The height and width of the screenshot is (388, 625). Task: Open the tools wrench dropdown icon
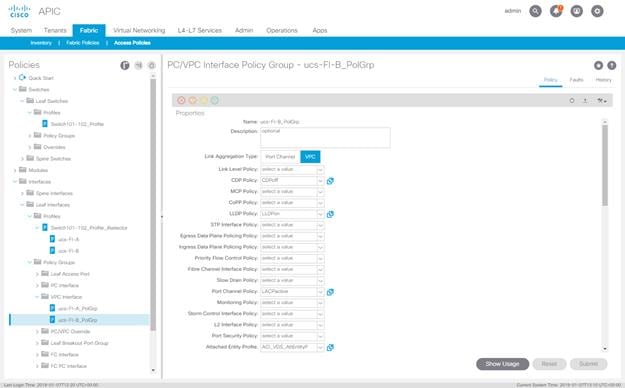click(602, 101)
